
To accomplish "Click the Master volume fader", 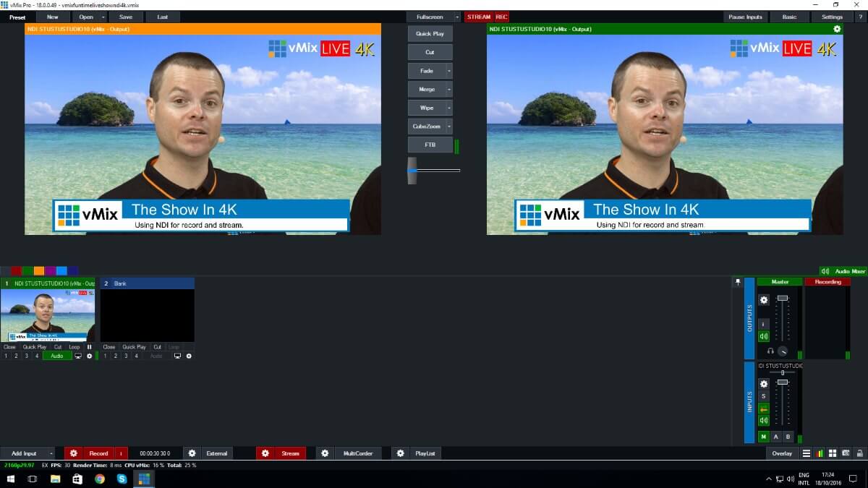I will [782, 299].
